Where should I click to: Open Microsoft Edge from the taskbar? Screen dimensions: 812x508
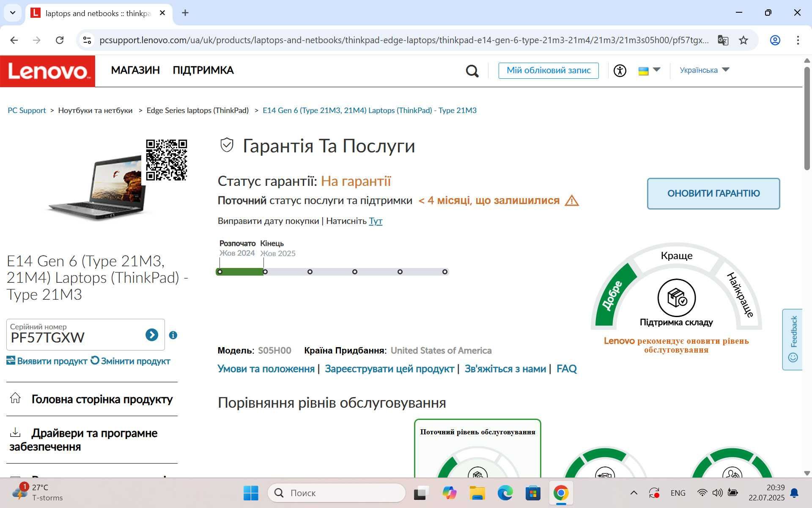505,493
